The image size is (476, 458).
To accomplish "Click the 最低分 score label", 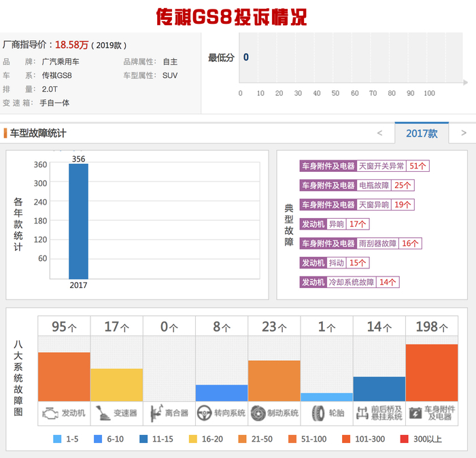I will point(221,58).
